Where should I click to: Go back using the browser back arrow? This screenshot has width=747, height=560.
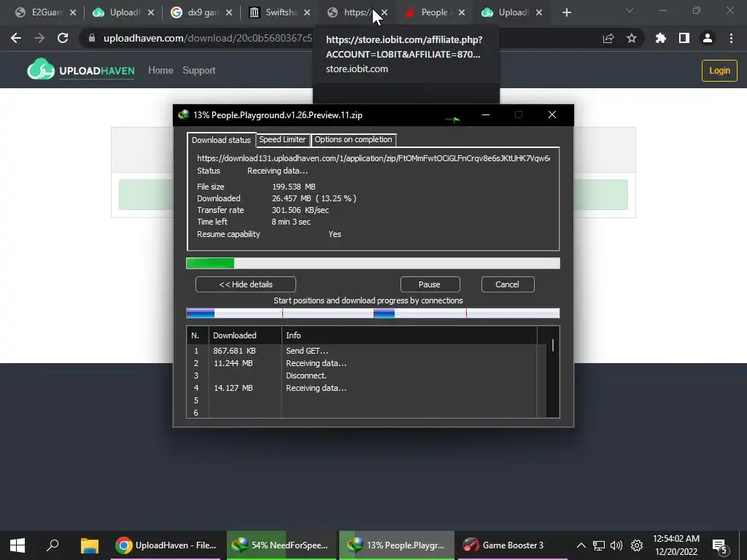[16, 38]
